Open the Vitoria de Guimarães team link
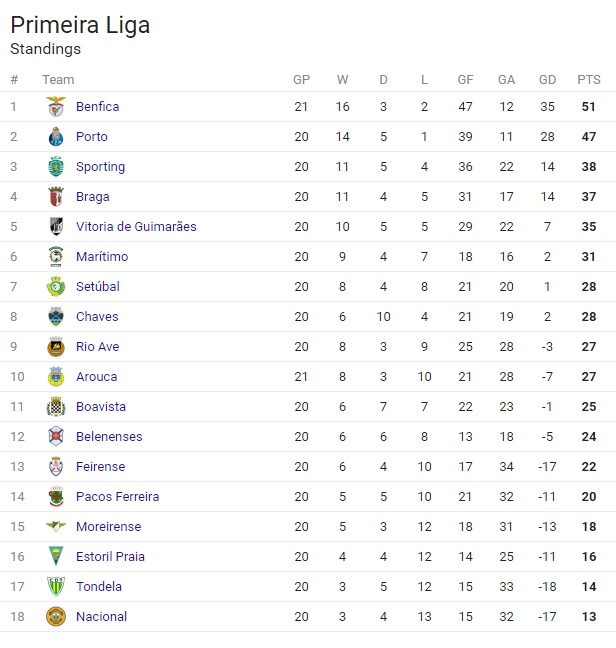 (136, 227)
